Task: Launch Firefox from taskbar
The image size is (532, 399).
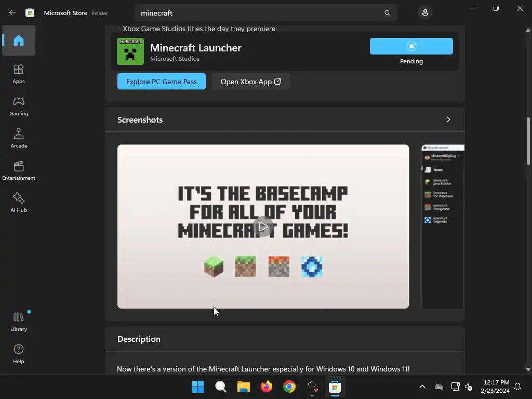Action: [x=267, y=387]
